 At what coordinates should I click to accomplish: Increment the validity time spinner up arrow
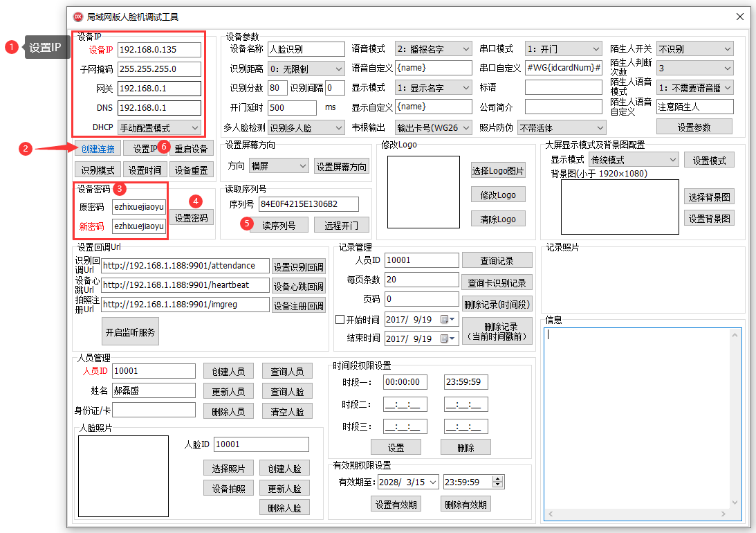click(497, 478)
